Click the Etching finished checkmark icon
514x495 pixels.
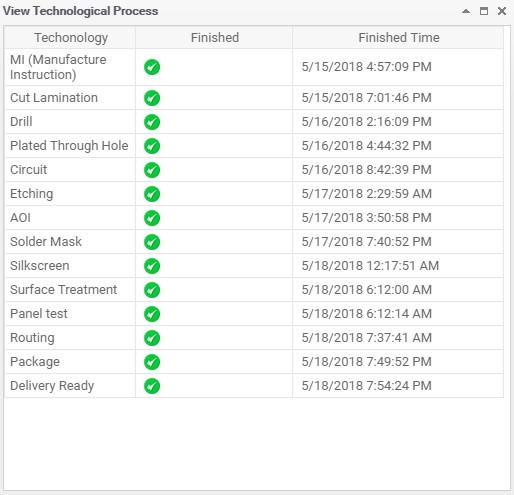tap(152, 194)
